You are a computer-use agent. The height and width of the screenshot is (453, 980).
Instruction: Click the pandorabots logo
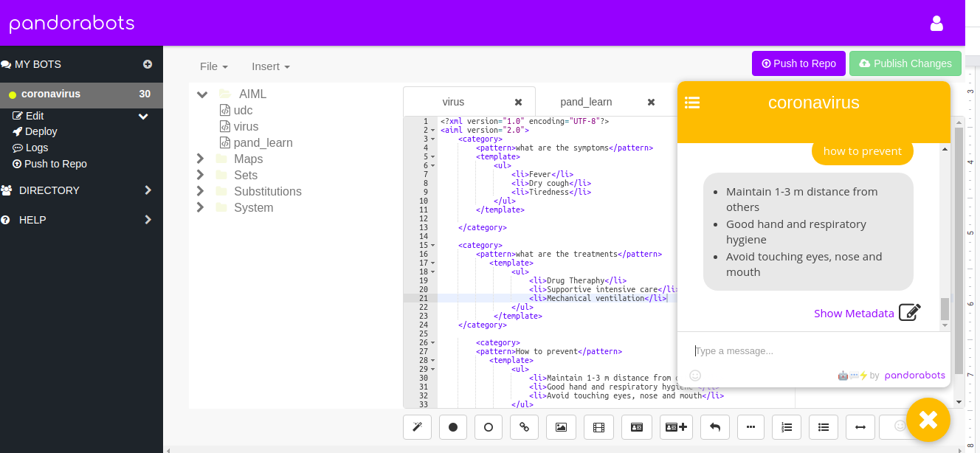pos(72,24)
